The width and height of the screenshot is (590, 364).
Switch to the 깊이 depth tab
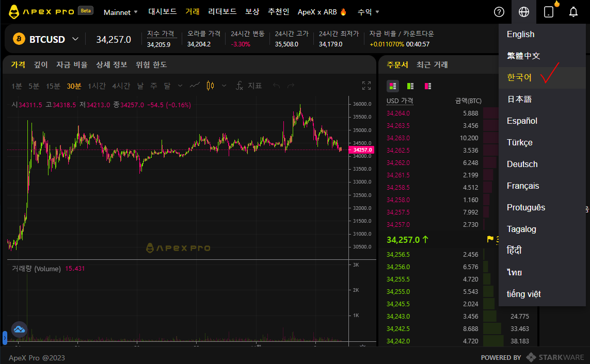41,64
